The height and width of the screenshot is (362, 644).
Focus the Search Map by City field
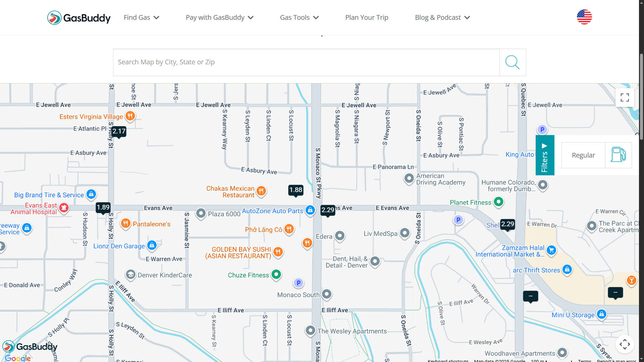(x=306, y=62)
